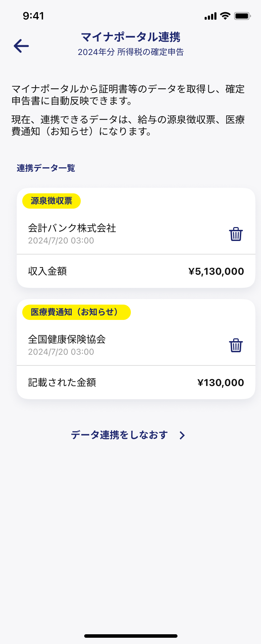Select the 医療費通知（お知らせ） yellow tag
261x644 pixels.
(x=77, y=312)
